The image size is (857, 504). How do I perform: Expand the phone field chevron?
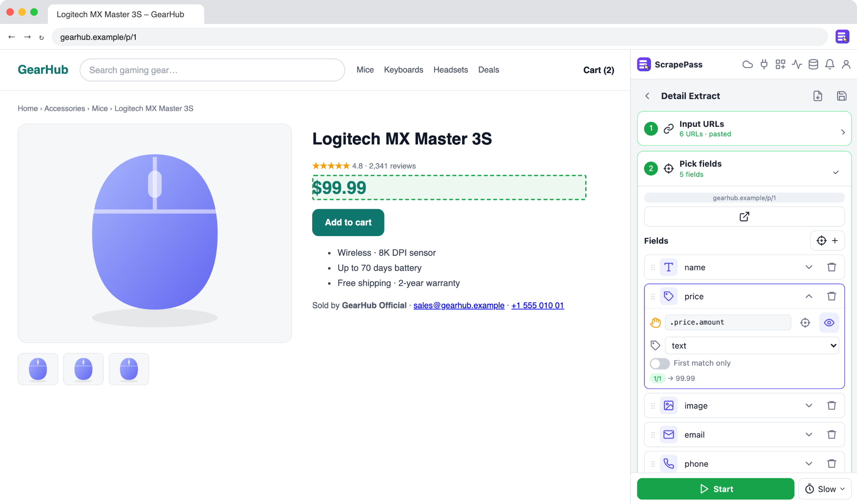click(809, 463)
